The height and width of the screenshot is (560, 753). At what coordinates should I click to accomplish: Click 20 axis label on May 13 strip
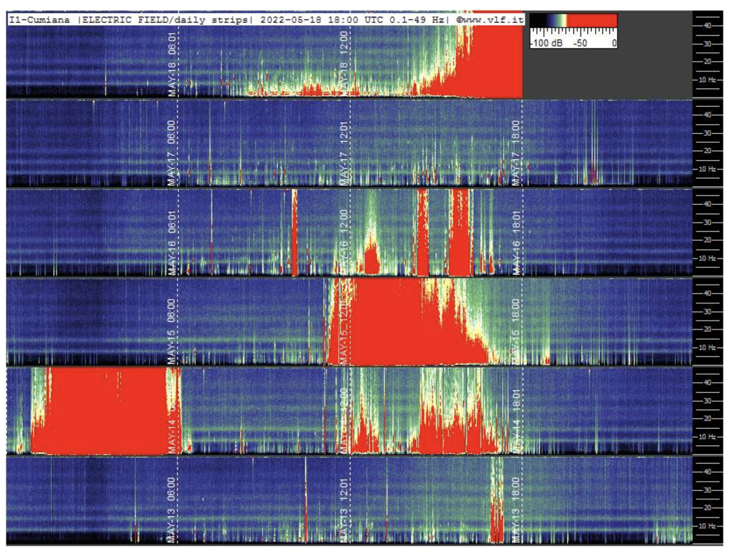[707, 508]
